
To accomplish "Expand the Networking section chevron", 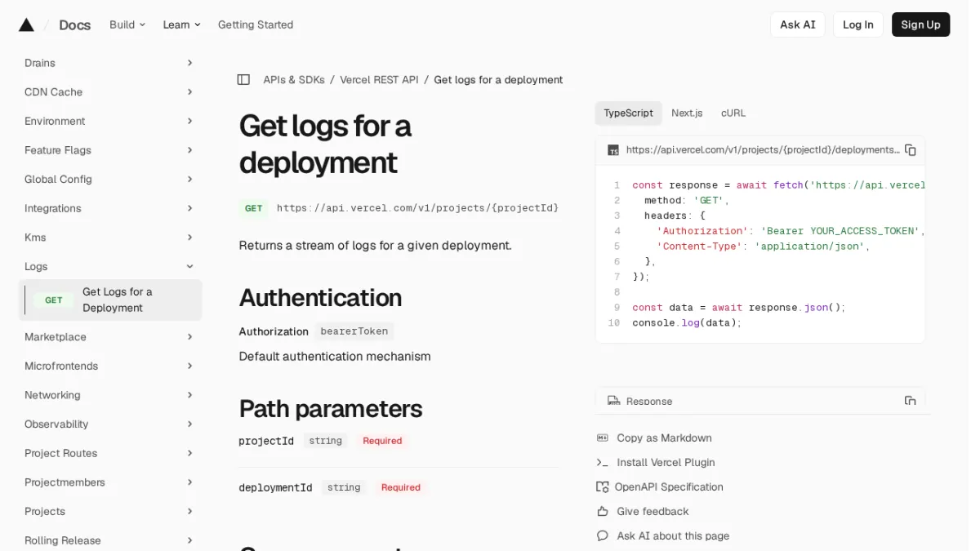I will pyautogui.click(x=189, y=395).
